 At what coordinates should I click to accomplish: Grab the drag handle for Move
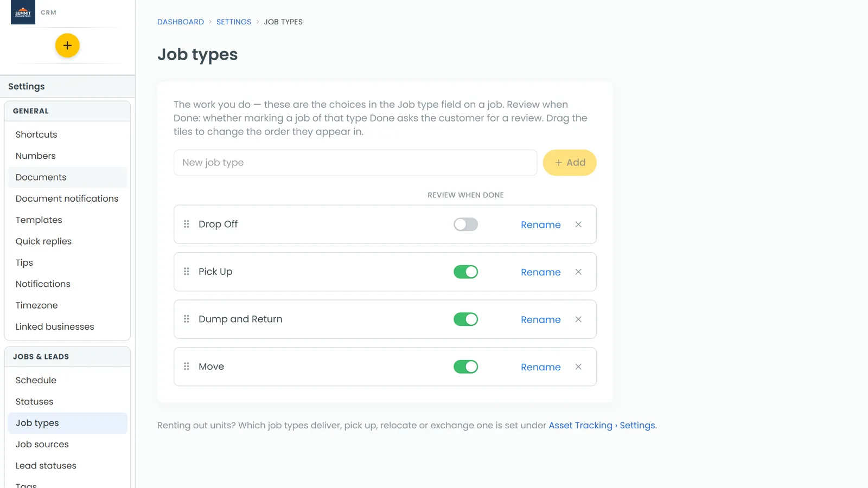tap(187, 367)
